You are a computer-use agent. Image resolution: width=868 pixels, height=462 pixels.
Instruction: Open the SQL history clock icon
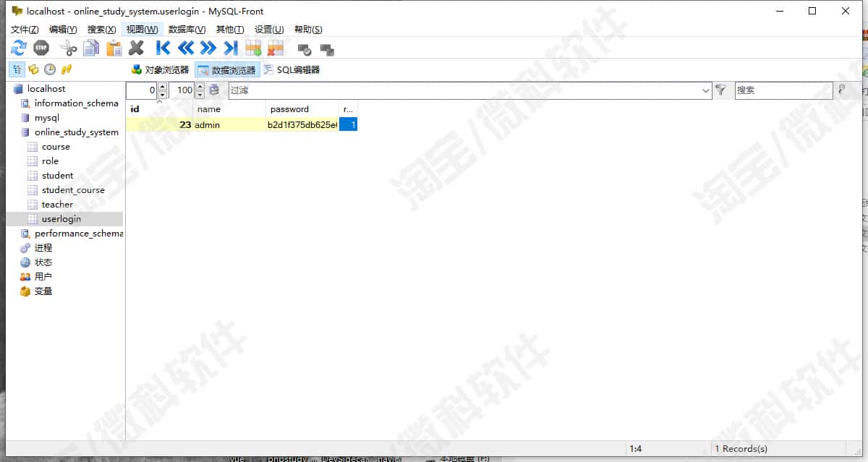[50, 69]
